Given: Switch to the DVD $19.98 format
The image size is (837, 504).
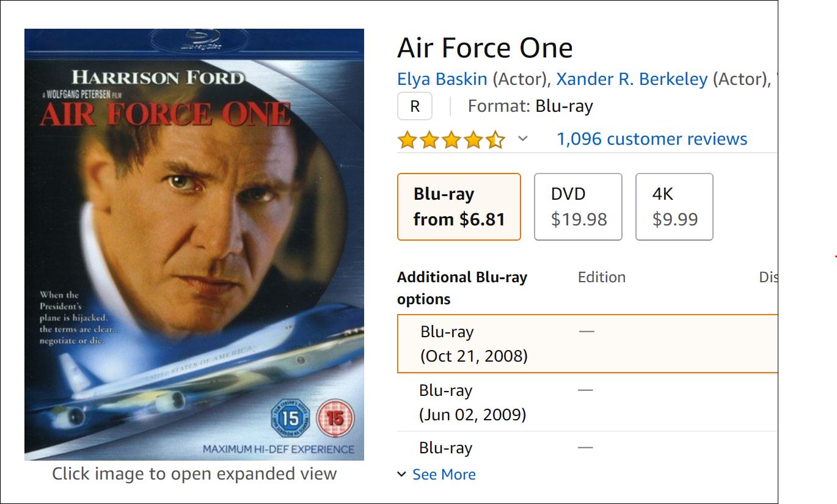Looking at the screenshot, I should pos(578,206).
